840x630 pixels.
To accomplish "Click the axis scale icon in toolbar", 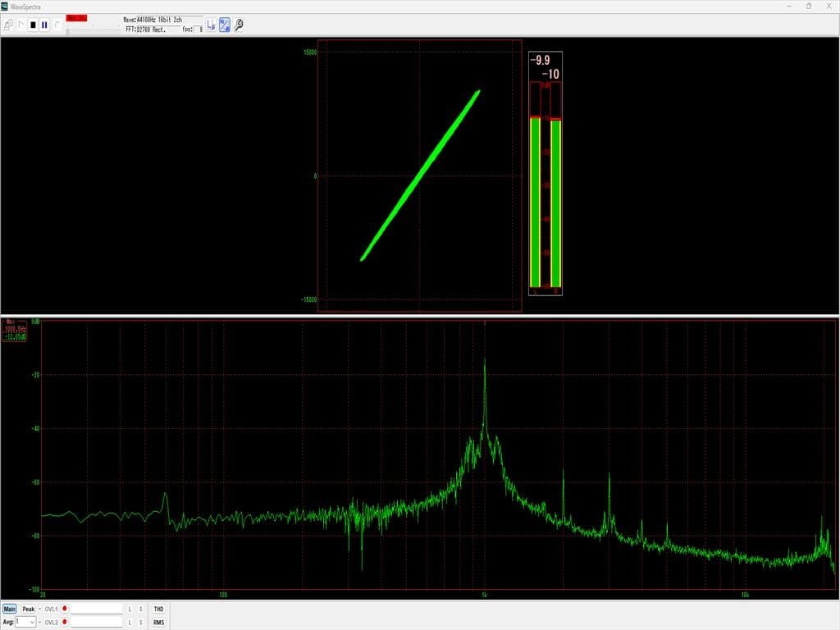I will click(210, 25).
